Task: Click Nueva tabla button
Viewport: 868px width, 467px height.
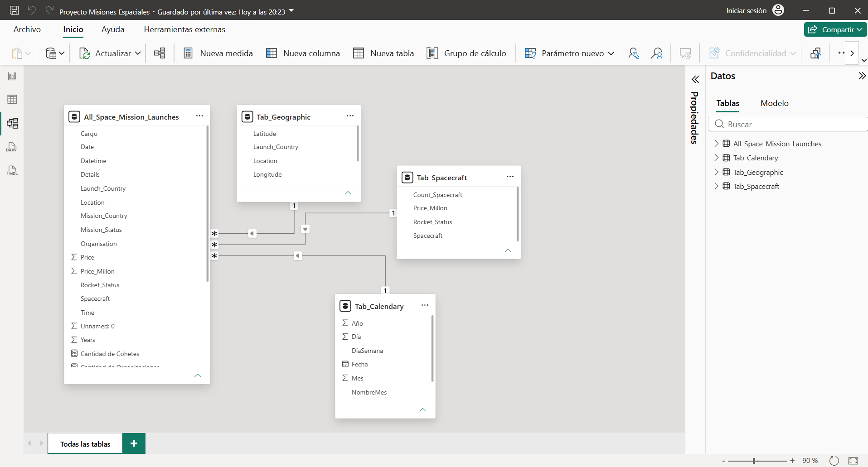Action: coord(383,53)
